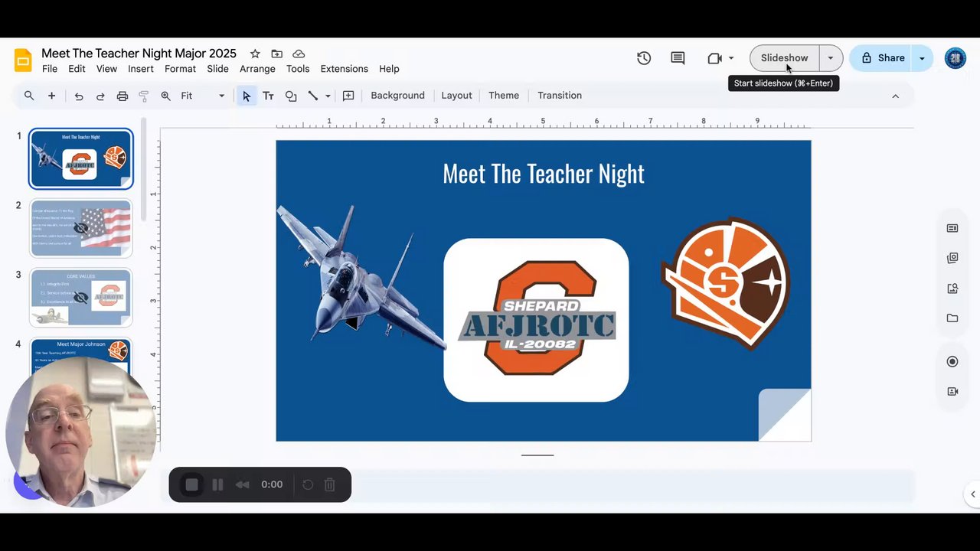980x551 pixels.
Task: Click the speaker spotlight camera icon
Action: [952, 391]
